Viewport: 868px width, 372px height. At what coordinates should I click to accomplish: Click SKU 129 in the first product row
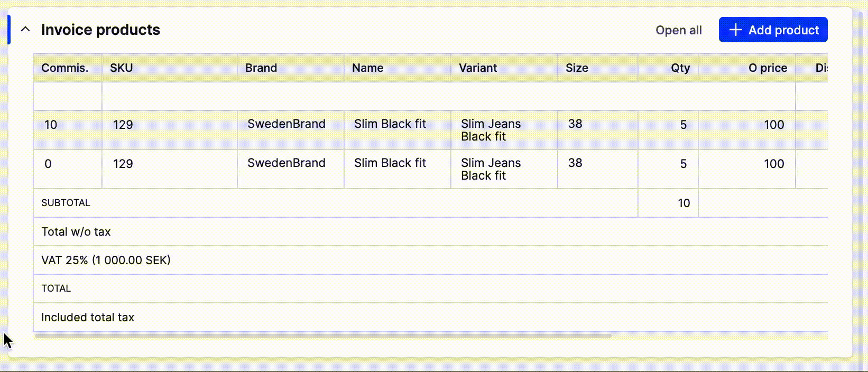pyautogui.click(x=123, y=125)
